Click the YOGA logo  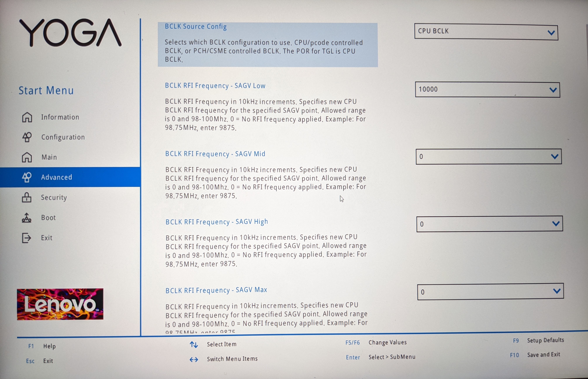[70, 33]
